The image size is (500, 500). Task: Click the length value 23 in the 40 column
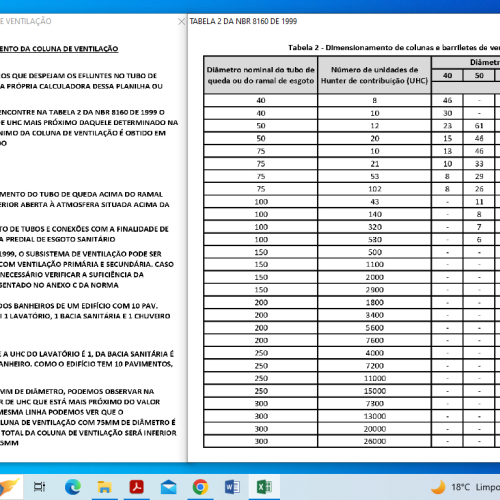click(447, 126)
